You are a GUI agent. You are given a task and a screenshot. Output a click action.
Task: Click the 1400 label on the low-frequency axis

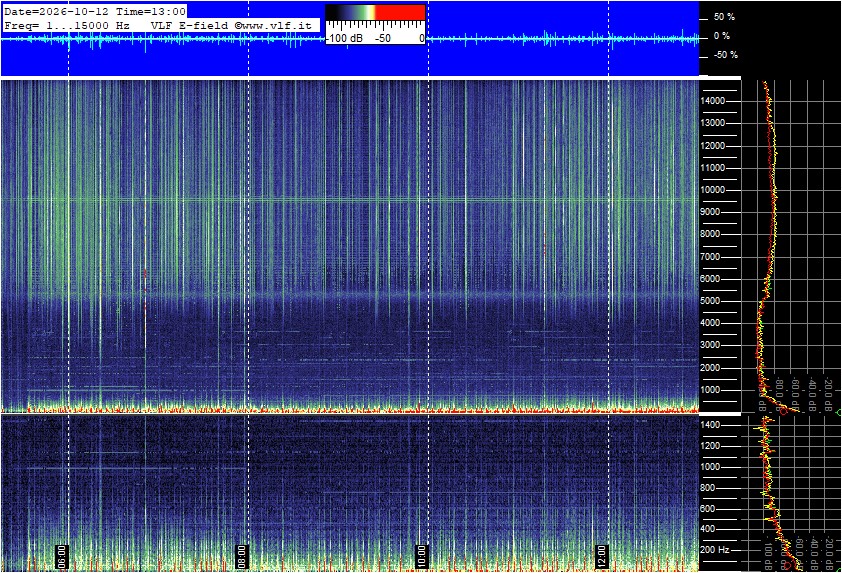pos(710,425)
